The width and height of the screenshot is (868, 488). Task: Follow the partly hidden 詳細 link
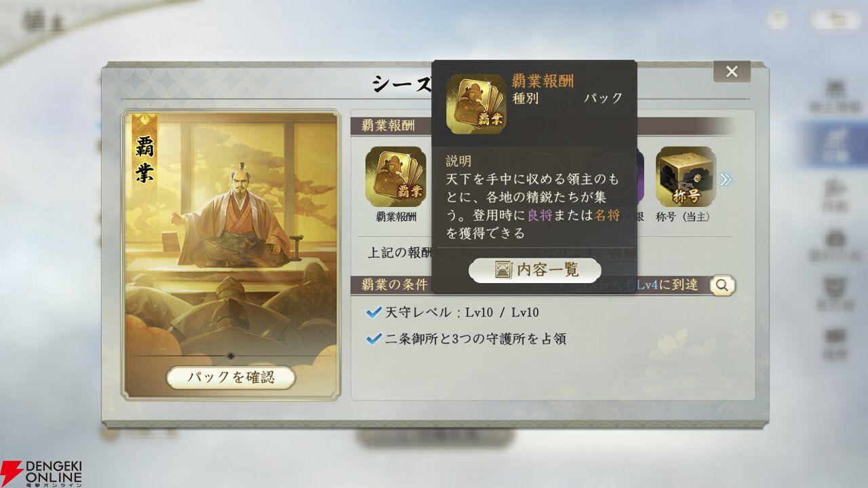623,252
